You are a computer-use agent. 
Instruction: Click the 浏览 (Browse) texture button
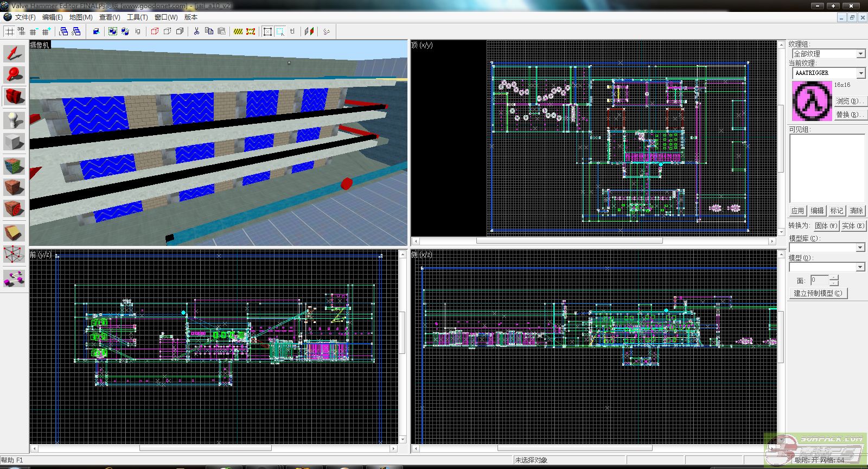tap(850, 101)
